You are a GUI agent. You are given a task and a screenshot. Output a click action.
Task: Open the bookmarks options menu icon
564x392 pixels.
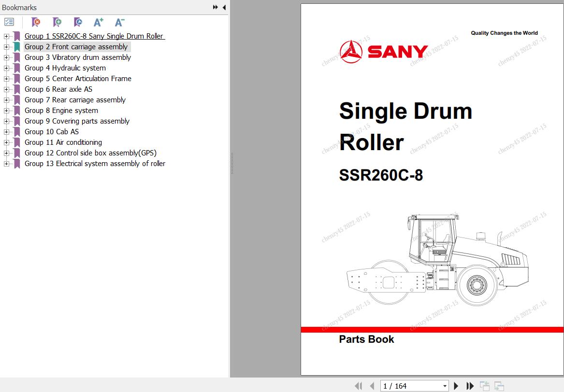pyautogui.click(x=9, y=22)
